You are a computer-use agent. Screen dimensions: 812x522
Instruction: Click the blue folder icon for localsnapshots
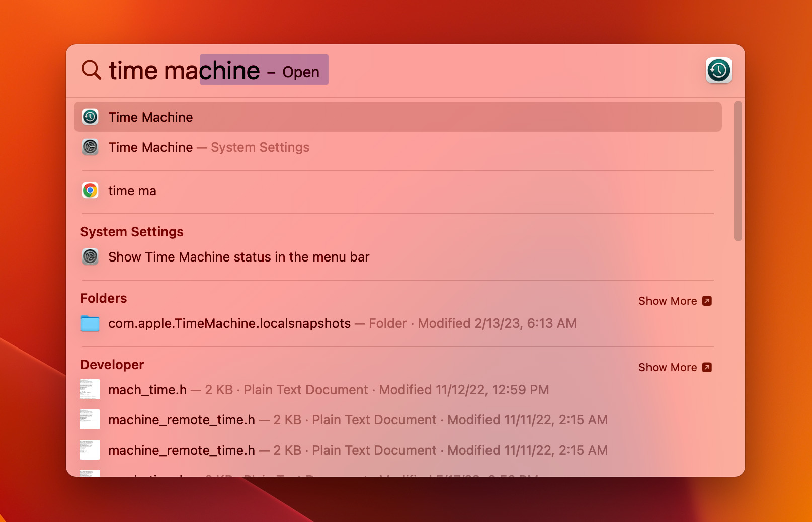tap(90, 323)
